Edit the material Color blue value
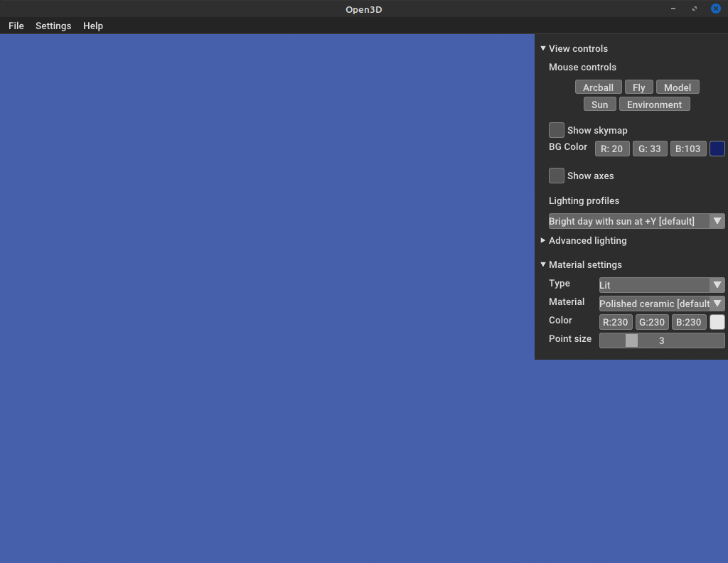 688,321
